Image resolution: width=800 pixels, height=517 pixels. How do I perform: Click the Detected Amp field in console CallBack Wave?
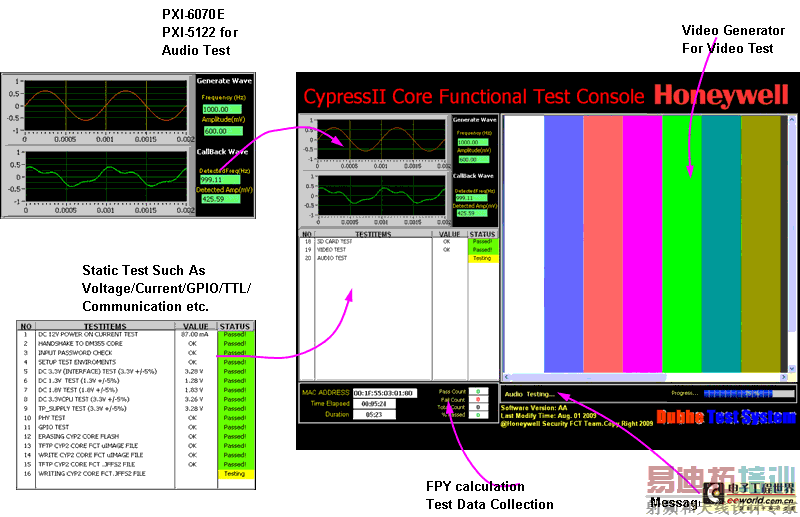(x=471, y=213)
